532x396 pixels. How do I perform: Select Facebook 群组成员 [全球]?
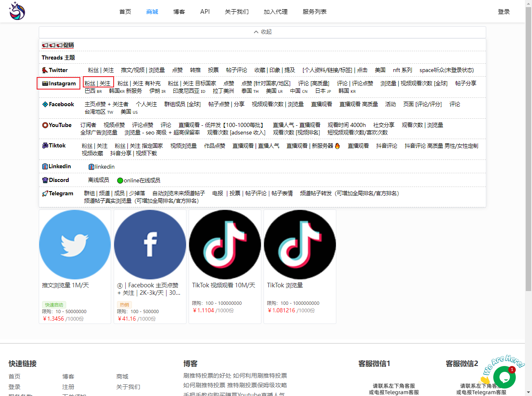click(x=182, y=104)
